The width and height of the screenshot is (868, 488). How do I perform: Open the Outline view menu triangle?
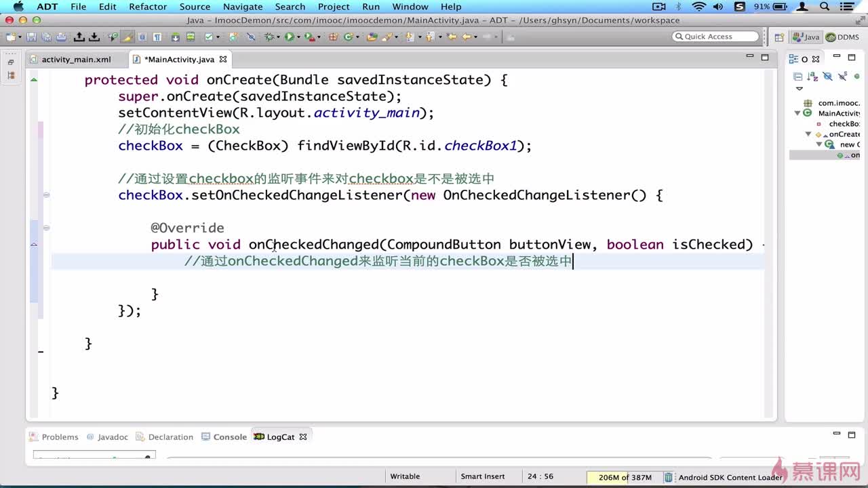[799, 89]
